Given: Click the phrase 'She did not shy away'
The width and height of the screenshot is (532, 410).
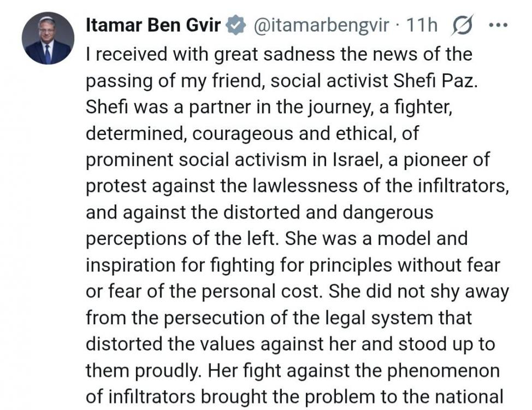Looking at the screenshot, I should point(419,291).
